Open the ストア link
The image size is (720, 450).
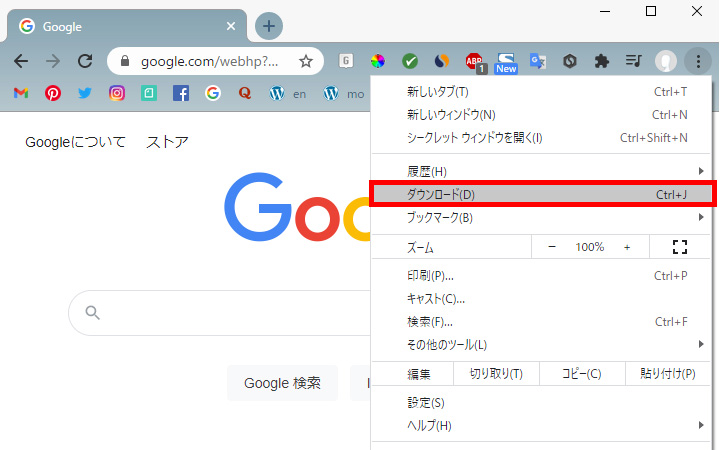(167, 142)
